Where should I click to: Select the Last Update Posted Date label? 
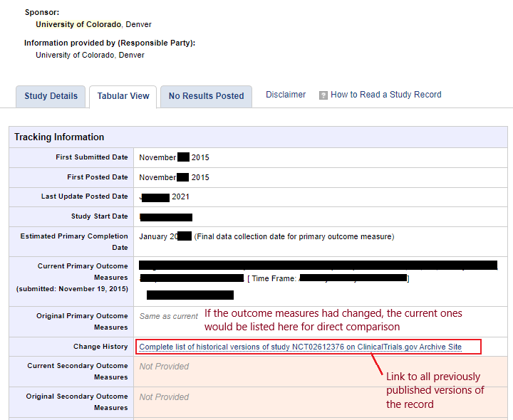(84, 196)
